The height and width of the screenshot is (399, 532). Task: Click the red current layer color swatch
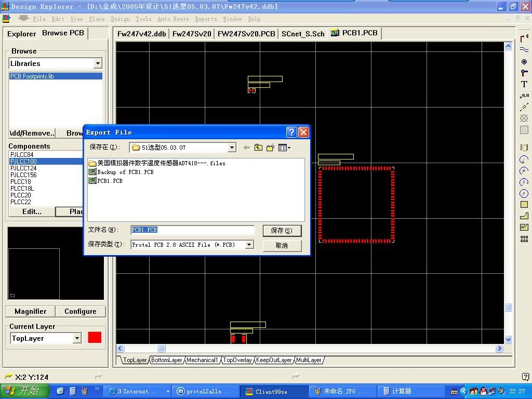pyautogui.click(x=95, y=338)
